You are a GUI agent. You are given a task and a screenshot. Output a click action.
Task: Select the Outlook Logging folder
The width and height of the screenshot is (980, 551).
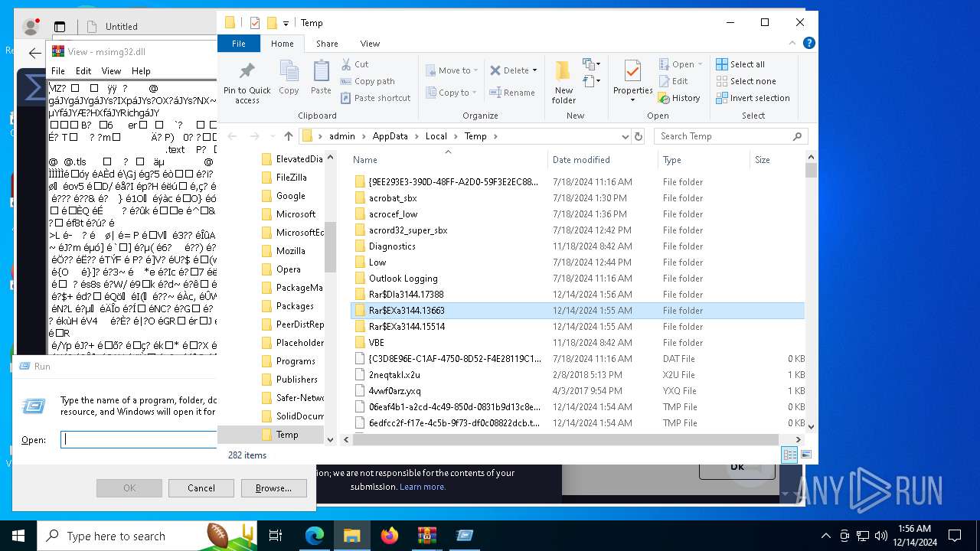click(x=578, y=279)
